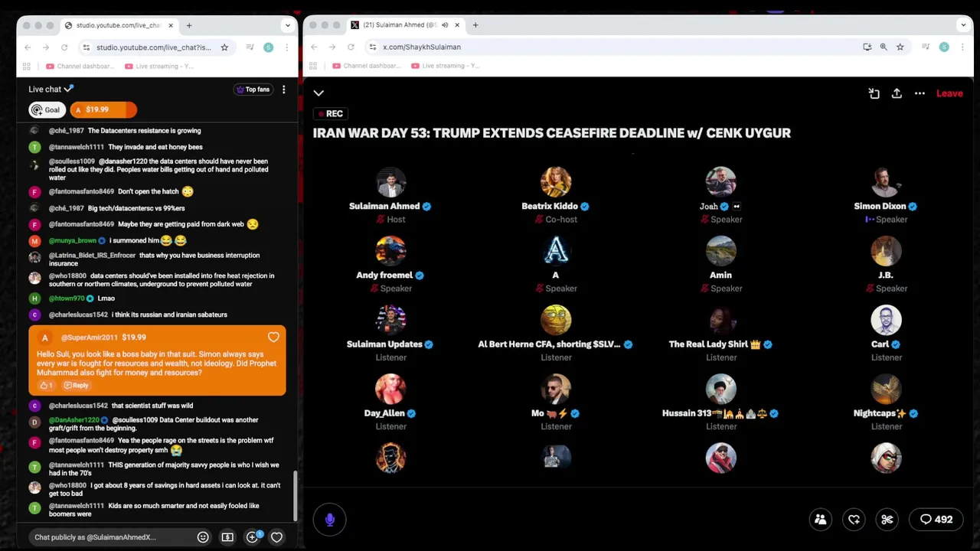Select the orange $19.99 Super Chat chip

pyautogui.click(x=103, y=109)
